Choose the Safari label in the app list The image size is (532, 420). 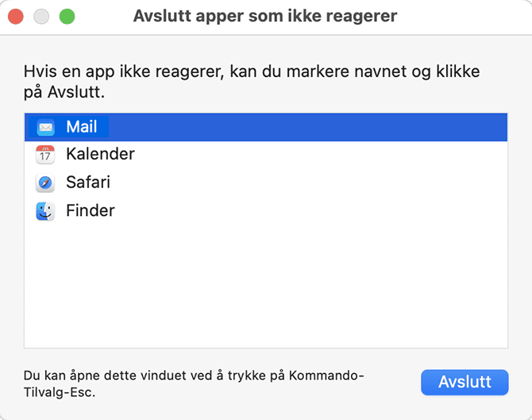click(88, 182)
